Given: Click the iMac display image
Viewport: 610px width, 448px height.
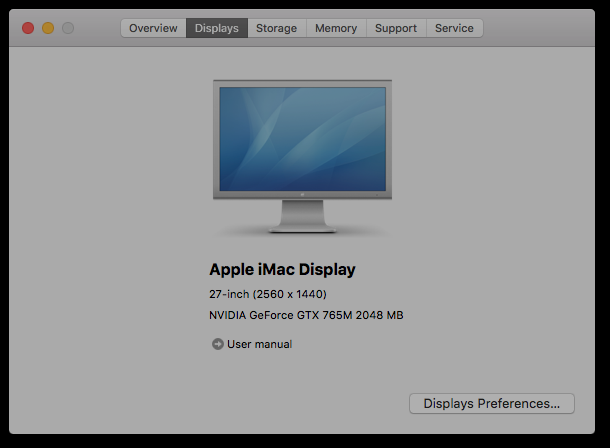Looking at the screenshot, I should click(302, 156).
